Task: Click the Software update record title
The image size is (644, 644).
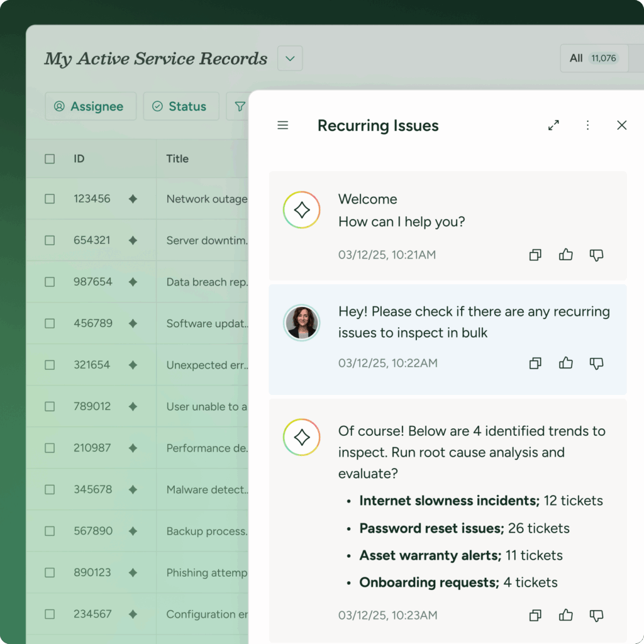Action: coord(207,323)
